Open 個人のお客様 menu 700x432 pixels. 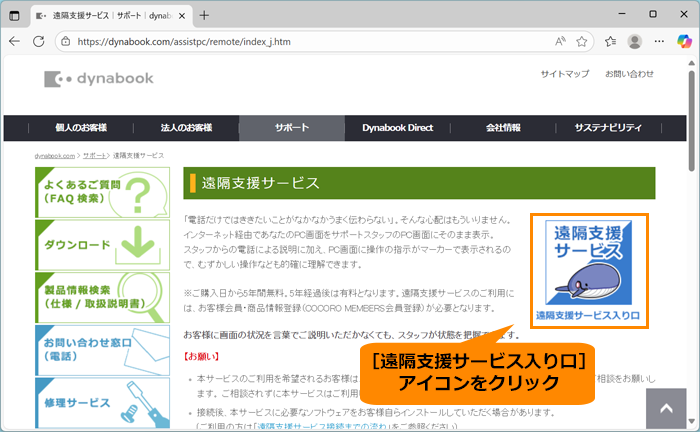[81, 128]
